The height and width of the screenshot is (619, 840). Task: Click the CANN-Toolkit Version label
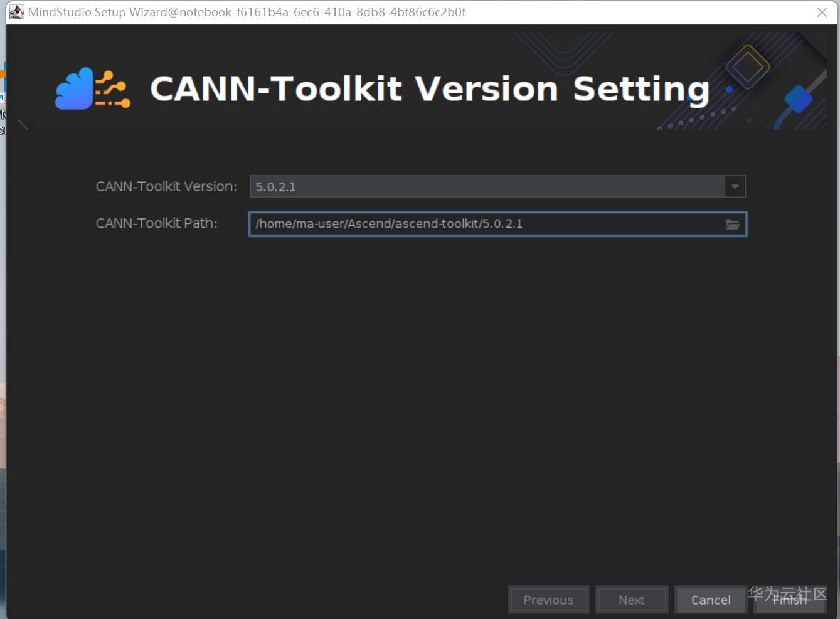(x=166, y=186)
